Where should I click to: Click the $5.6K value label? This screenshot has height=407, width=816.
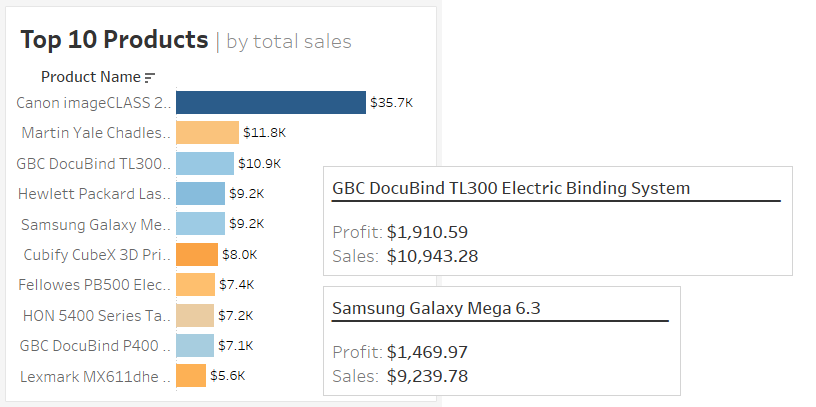tap(227, 376)
